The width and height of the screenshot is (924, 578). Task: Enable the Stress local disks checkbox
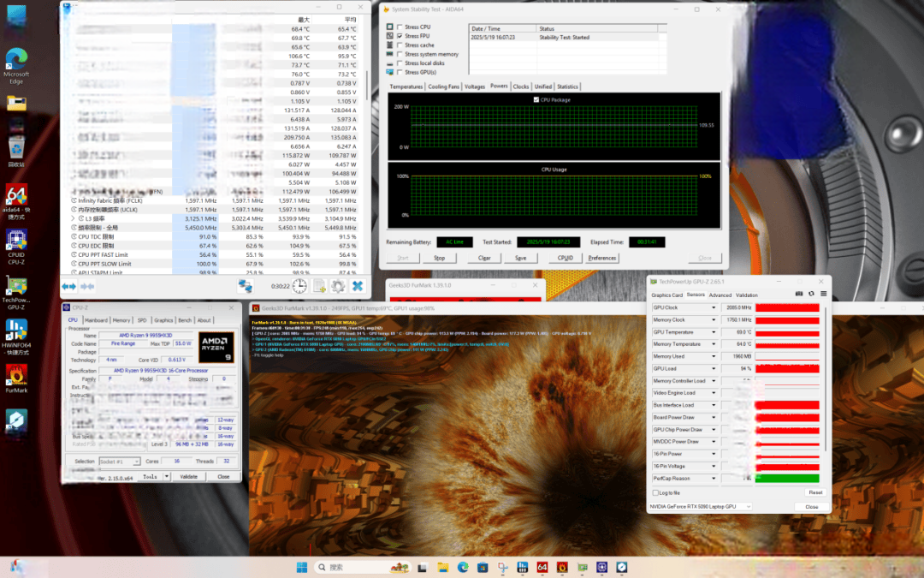tap(400, 63)
